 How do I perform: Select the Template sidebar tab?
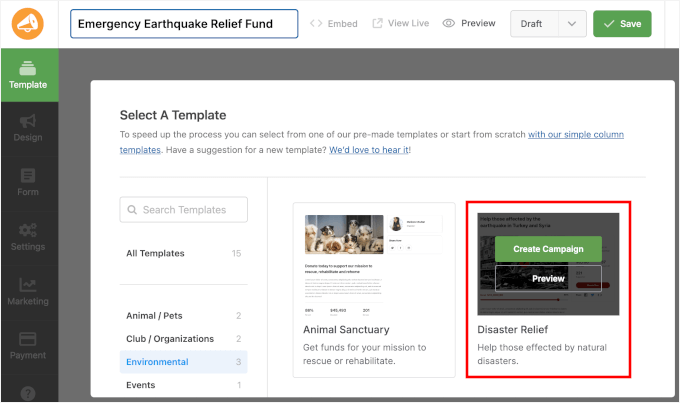click(x=28, y=75)
